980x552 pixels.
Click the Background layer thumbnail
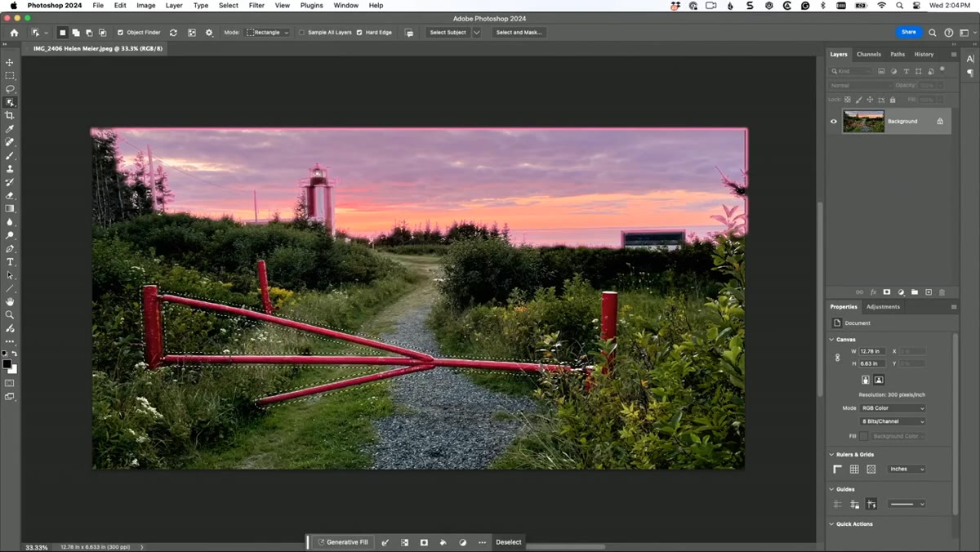(x=863, y=122)
